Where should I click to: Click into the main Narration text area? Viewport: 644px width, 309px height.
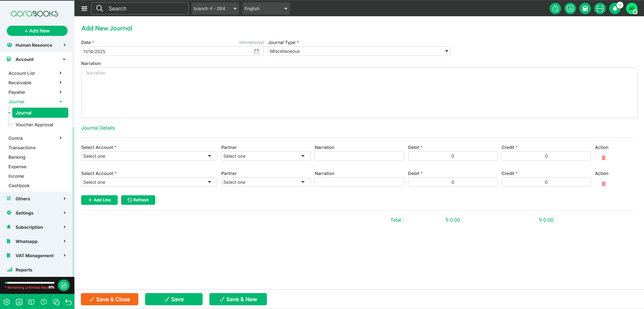tap(359, 93)
